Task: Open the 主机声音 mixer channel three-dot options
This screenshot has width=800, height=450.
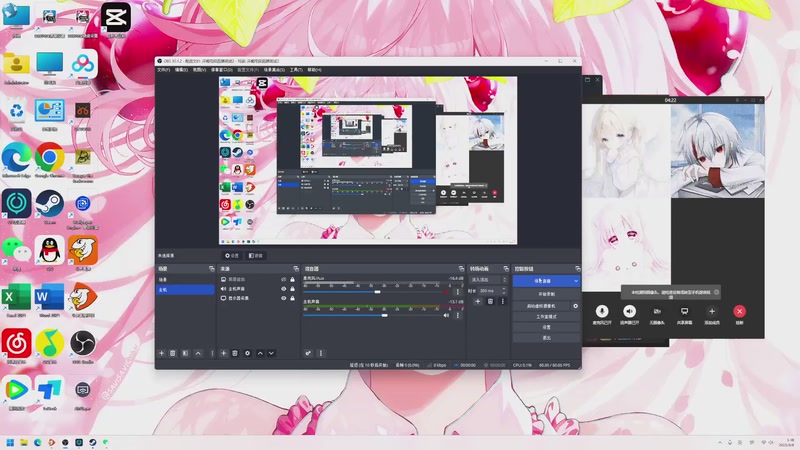Action: pyautogui.click(x=458, y=315)
